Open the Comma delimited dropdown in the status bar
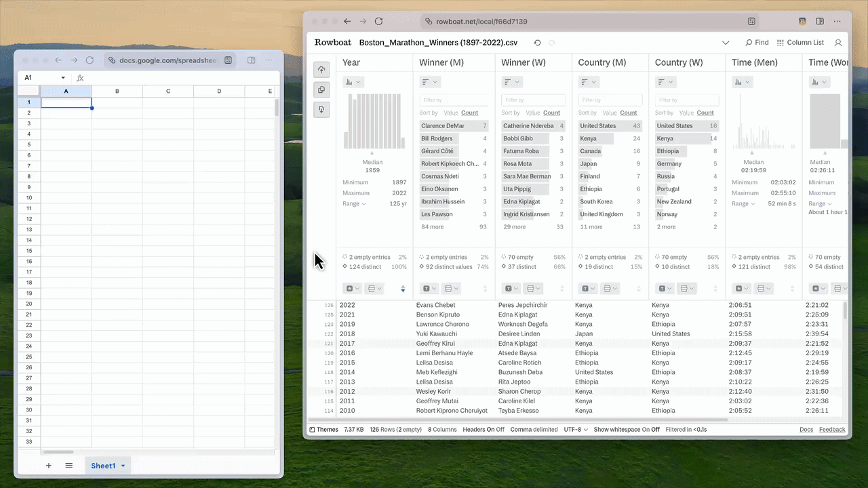 pyautogui.click(x=534, y=430)
